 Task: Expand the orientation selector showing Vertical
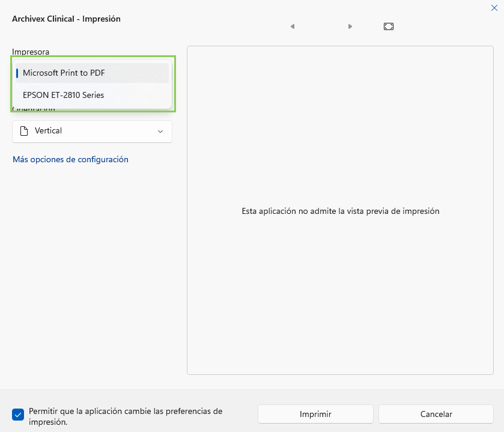92,131
